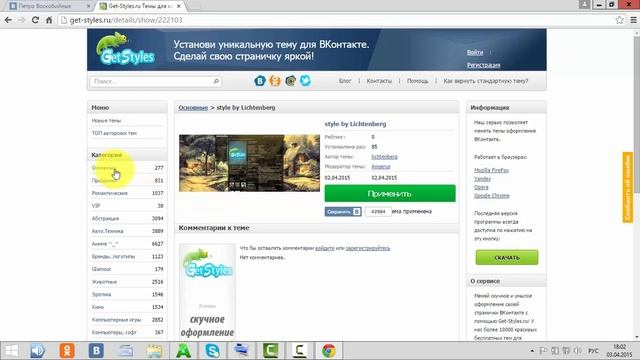
Task: Click Основные breadcrumb link
Action: pyautogui.click(x=193, y=107)
